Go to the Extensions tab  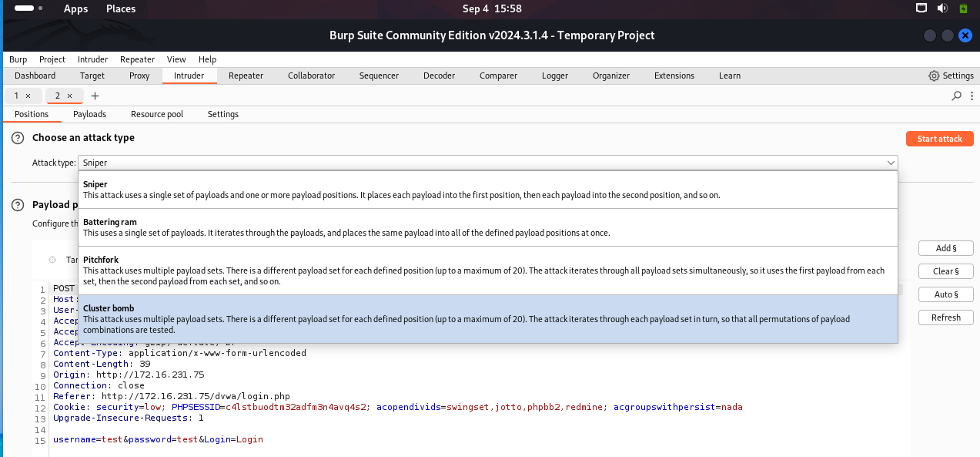tap(674, 76)
